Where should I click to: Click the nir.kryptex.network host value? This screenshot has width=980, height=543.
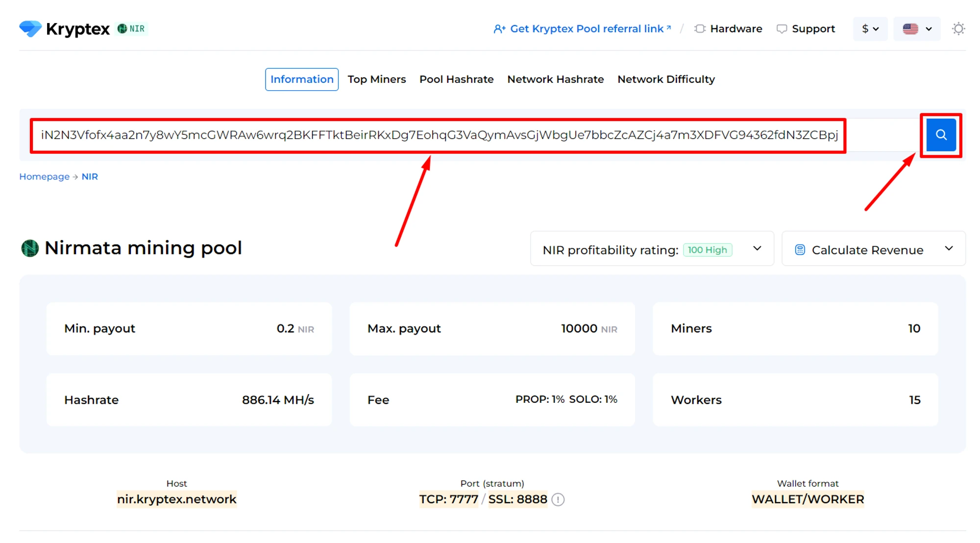click(x=176, y=499)
